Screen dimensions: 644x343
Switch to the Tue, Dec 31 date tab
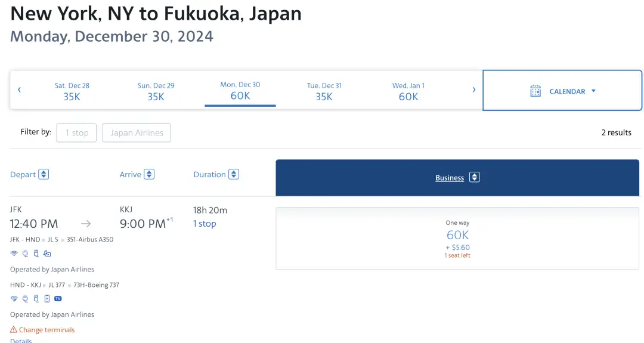[x=324, y=91]
